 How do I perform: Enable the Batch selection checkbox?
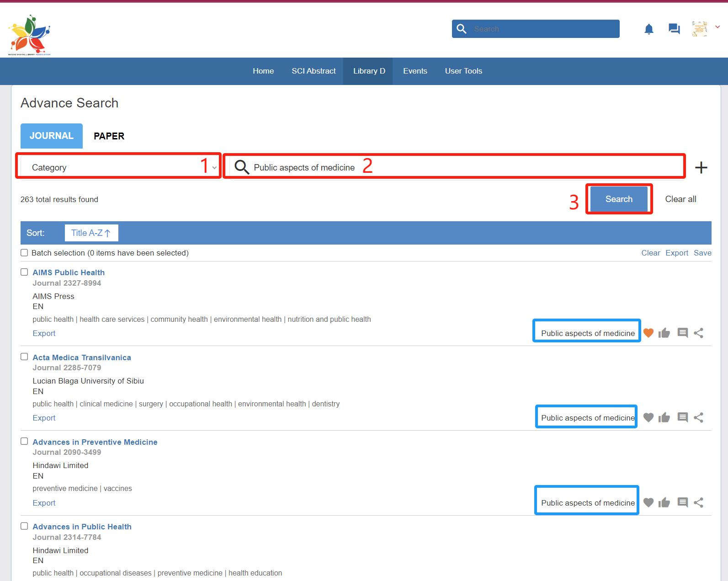(24, 253)
